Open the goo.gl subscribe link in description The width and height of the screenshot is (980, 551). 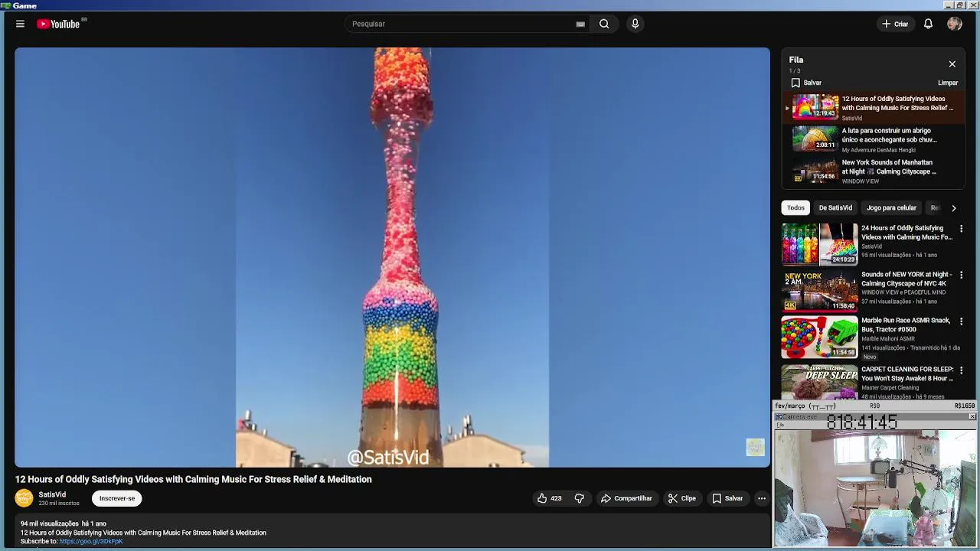[x=90, y=541]
